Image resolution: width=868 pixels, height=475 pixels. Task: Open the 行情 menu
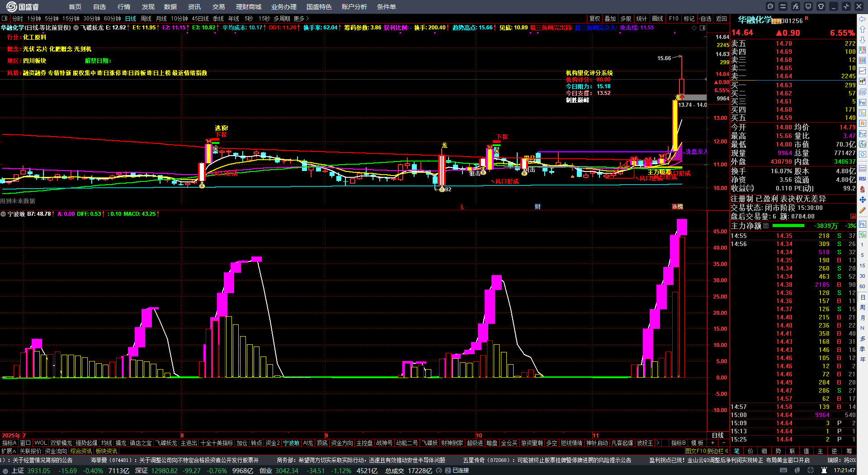[x=124, y=7]
